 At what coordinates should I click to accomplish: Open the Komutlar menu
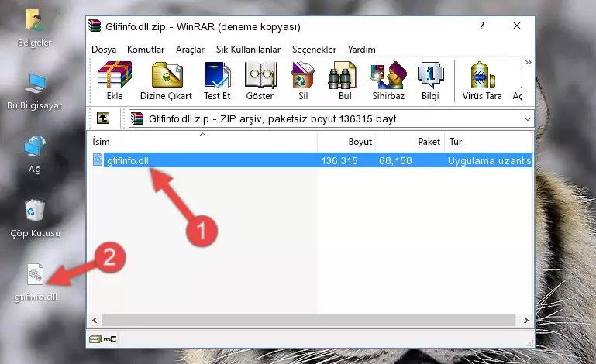point(146,50)
